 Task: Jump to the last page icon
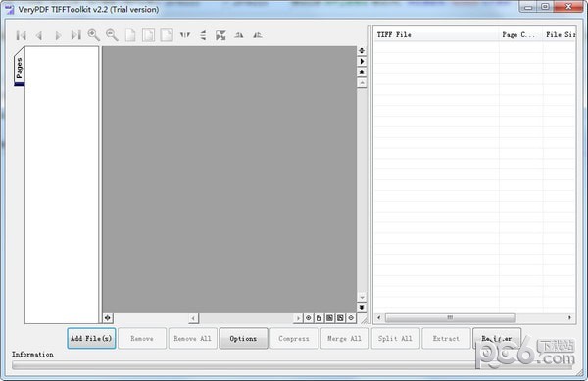76,35
